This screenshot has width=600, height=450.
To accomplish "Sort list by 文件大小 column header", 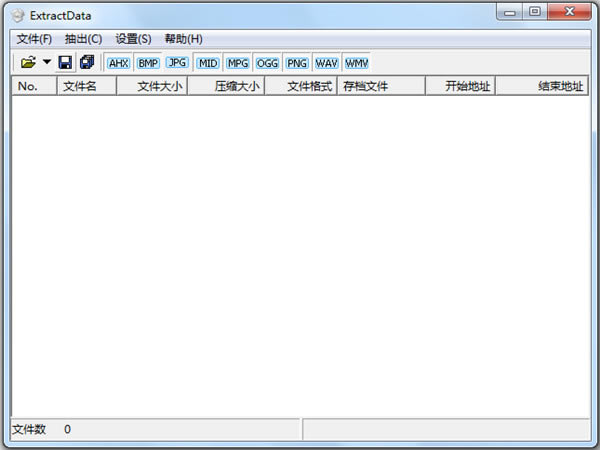I will click(152, 87).
